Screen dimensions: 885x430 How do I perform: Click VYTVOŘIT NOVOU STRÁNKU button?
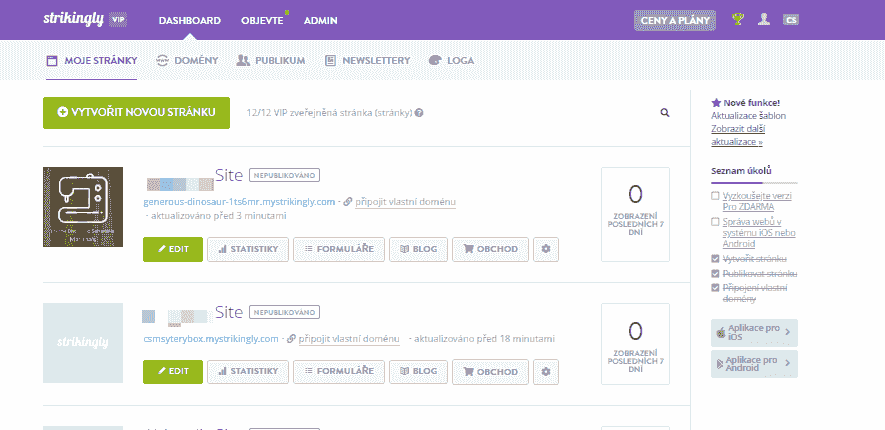pyautogui.click(x=137, y=113)
